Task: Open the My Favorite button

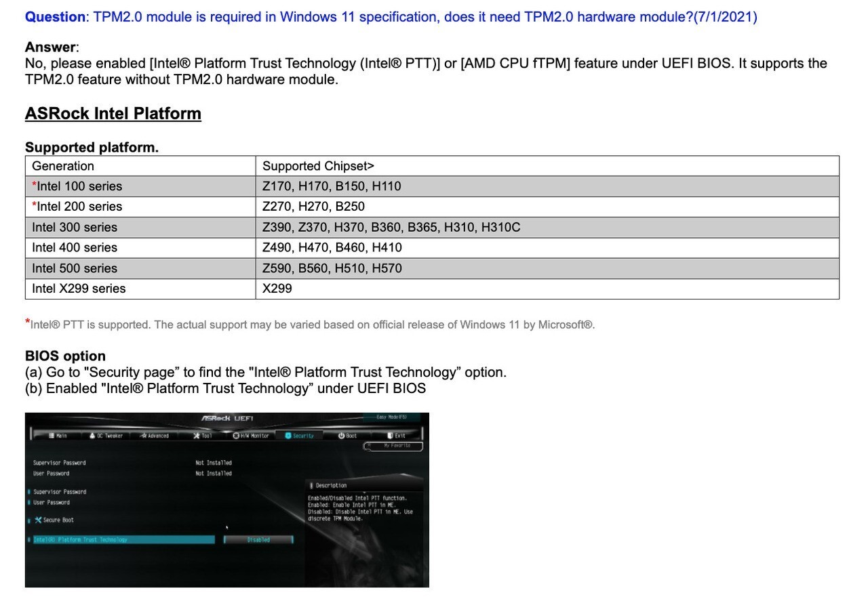Action: coord(393,447)
